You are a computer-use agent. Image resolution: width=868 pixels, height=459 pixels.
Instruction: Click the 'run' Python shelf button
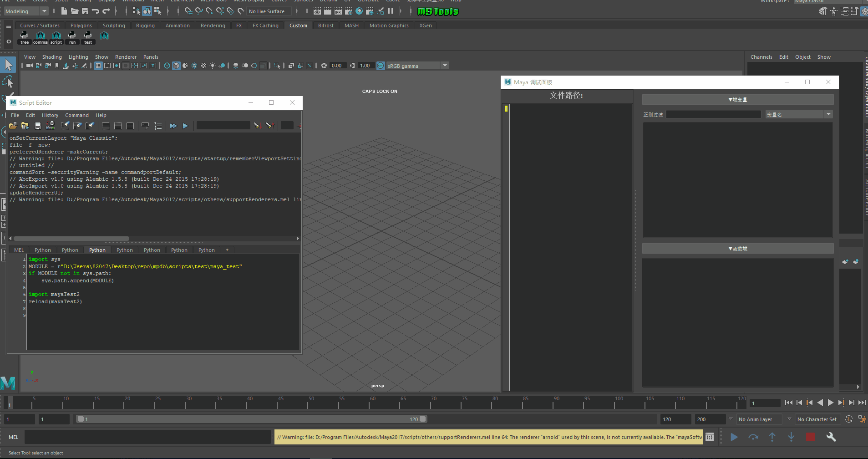click(72, 38)
